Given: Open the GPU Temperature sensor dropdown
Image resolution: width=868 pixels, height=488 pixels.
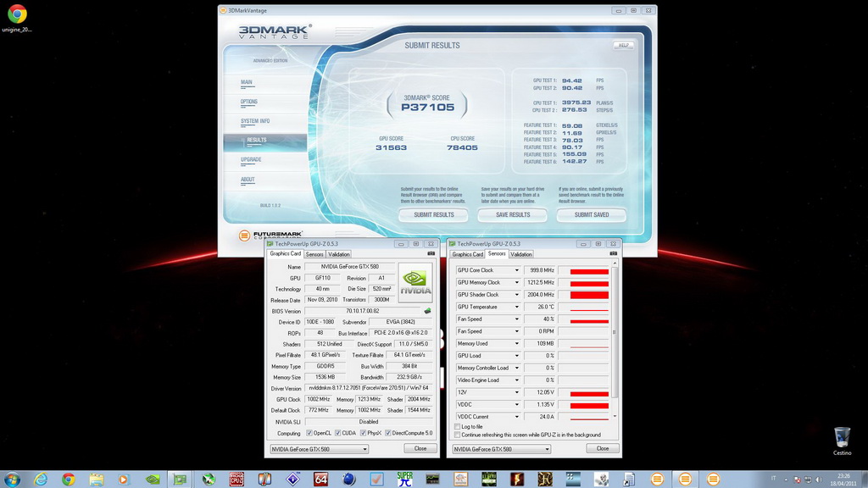Looking at the screenshot, I should [x=516, y=307].
